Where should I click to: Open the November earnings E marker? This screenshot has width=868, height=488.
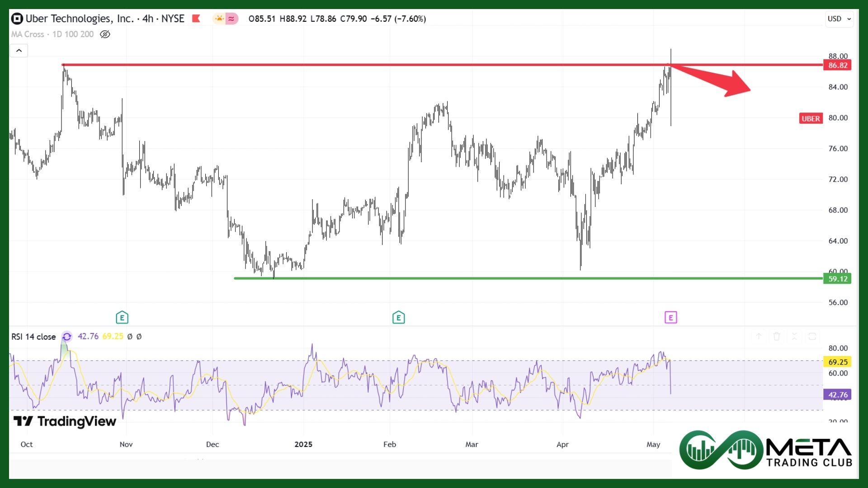pos(122,318)
